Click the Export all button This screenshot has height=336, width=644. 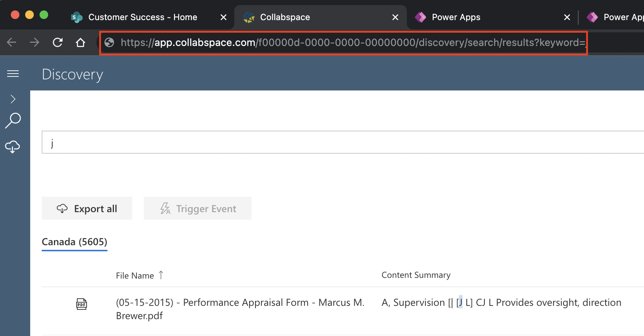click(x=87, y=208)
